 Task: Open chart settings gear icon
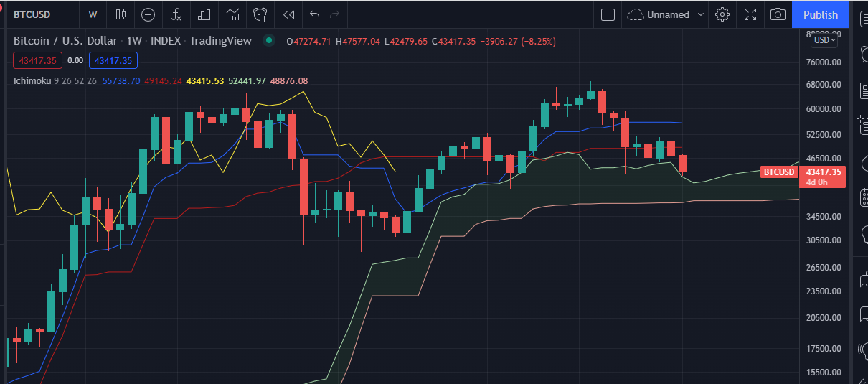(x=722, y=14)
